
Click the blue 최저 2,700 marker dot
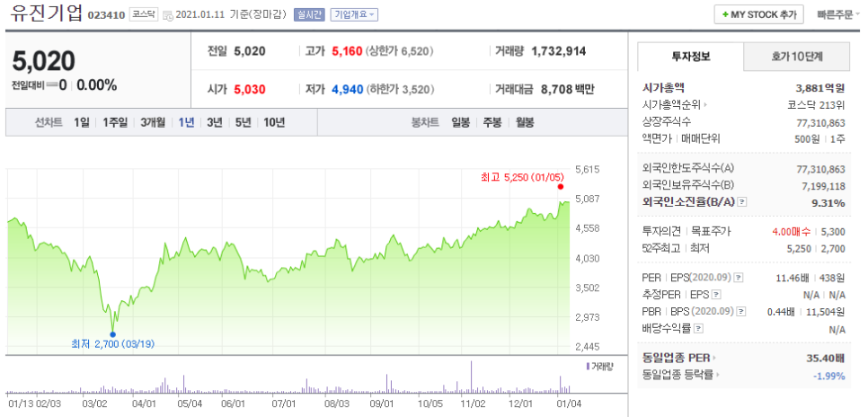(x=113, y=334)
